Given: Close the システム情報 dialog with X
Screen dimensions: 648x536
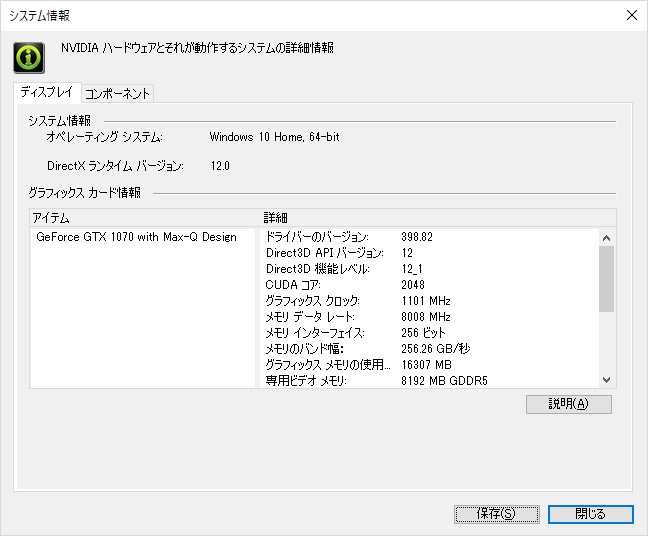Looking at the screenshot, I should [x=631, y=15].
